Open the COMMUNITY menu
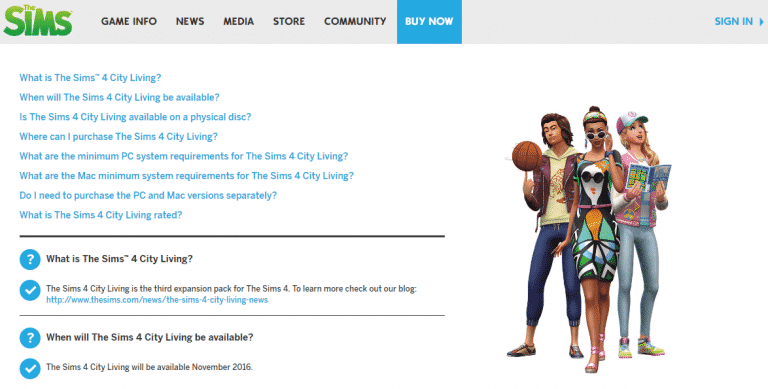 tap(355, 22)
